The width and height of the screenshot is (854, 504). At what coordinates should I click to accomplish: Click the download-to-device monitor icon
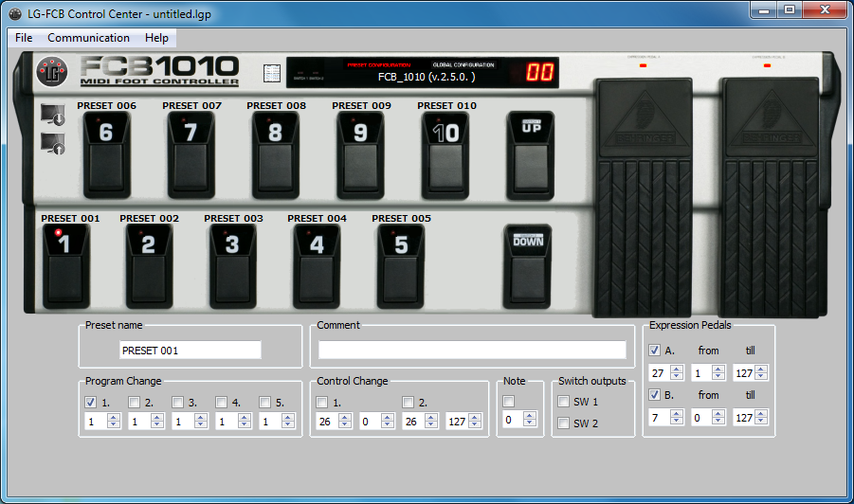click(x=53, y=116)
